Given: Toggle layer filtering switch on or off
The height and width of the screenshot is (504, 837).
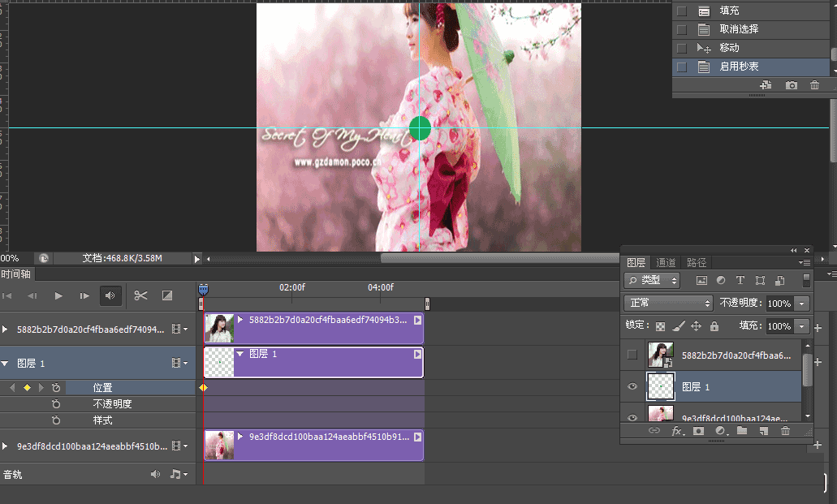Looking at the screenshot, I should (x=806, y=280).
